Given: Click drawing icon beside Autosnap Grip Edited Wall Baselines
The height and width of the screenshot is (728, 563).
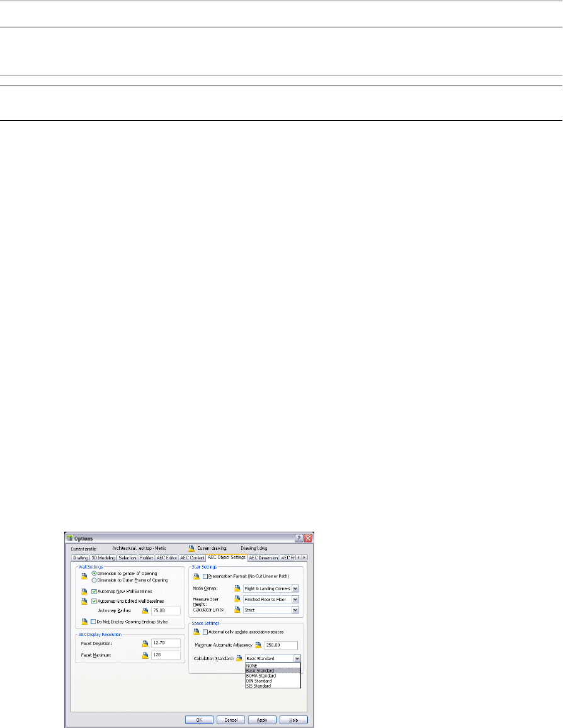Looking at the screenshot, I should coord(84,601).
